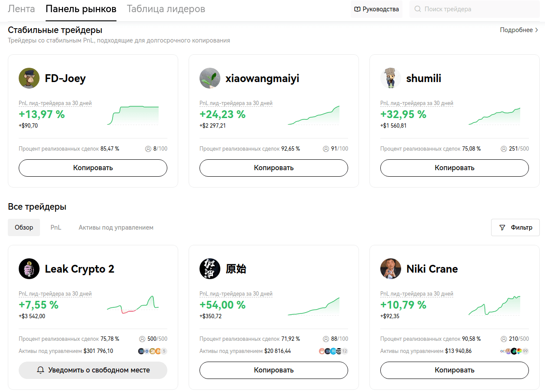Viewport: 545px width, 392px height.
Task: Select the PnL sorting tab
Action: [56, 227]
